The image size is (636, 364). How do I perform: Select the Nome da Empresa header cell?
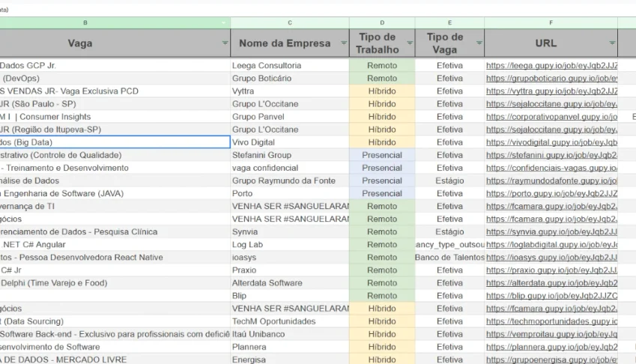point(290,43)
